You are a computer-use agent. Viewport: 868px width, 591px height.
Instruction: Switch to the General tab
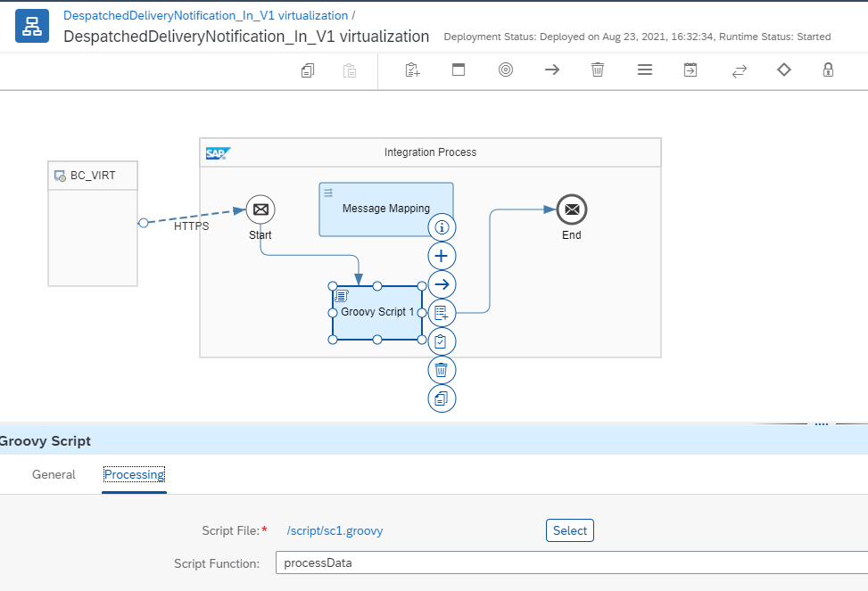coord(54,474)
